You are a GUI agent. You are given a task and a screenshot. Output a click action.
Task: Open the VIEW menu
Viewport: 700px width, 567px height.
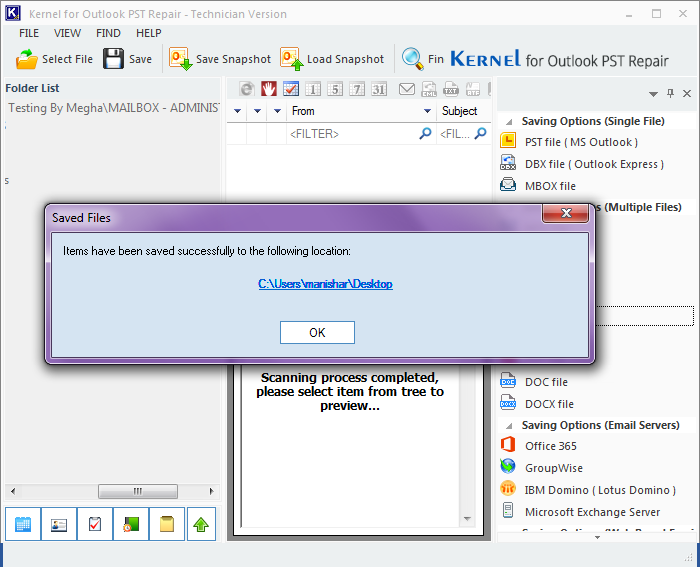point(67,33)
